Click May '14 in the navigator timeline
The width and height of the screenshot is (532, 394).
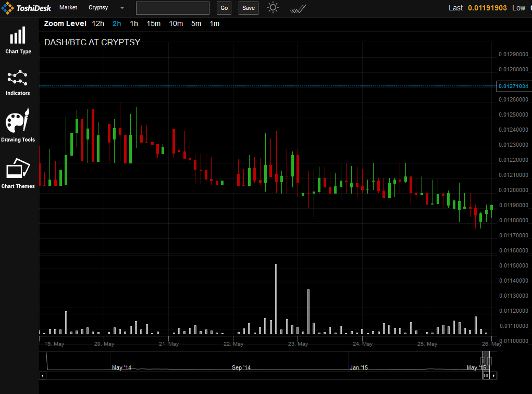pyautogui.click(x=121, y=367)
